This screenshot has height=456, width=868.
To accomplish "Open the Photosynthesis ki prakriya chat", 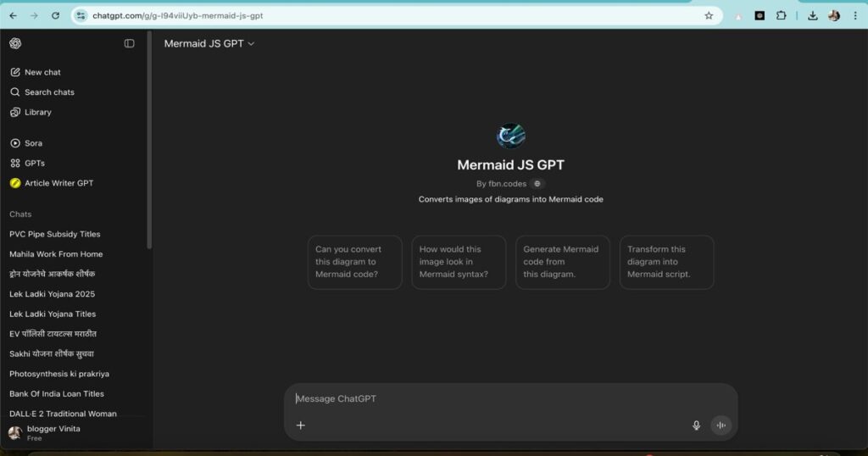I will click(x=59, y=374).
